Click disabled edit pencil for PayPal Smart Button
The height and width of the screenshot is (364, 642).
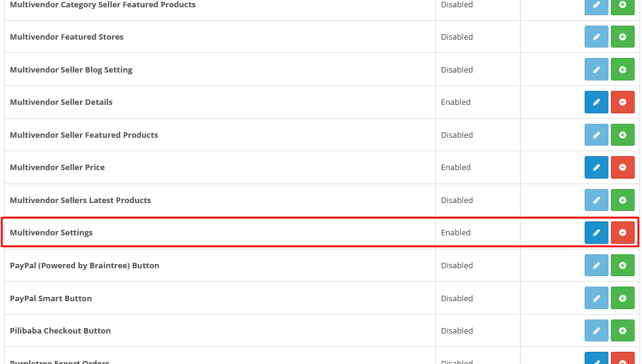(596, 298)
